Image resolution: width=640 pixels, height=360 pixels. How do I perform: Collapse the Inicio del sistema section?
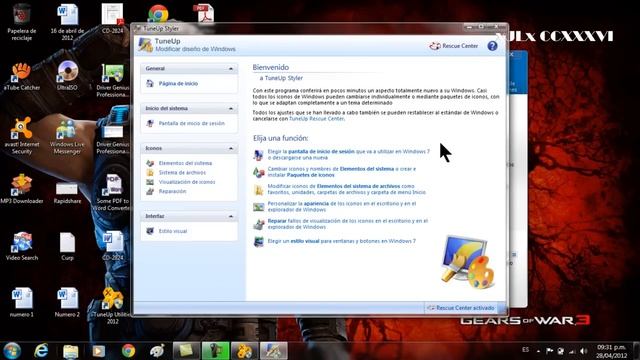point(231,109)
